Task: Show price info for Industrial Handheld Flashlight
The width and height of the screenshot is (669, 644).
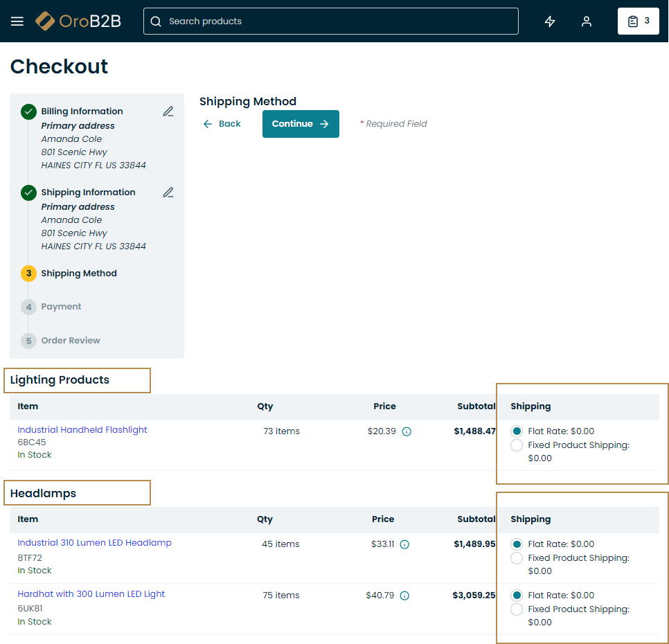Action: pos(407,431)
